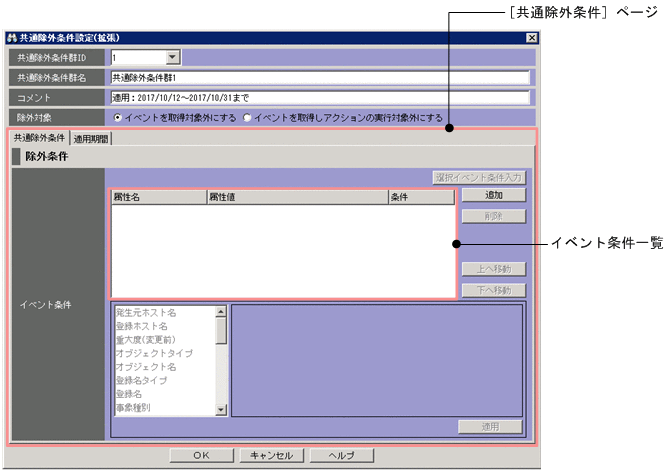Select 登録名タイプ in attribute list
Screen dimensions: 667x473
pos(141,380)
